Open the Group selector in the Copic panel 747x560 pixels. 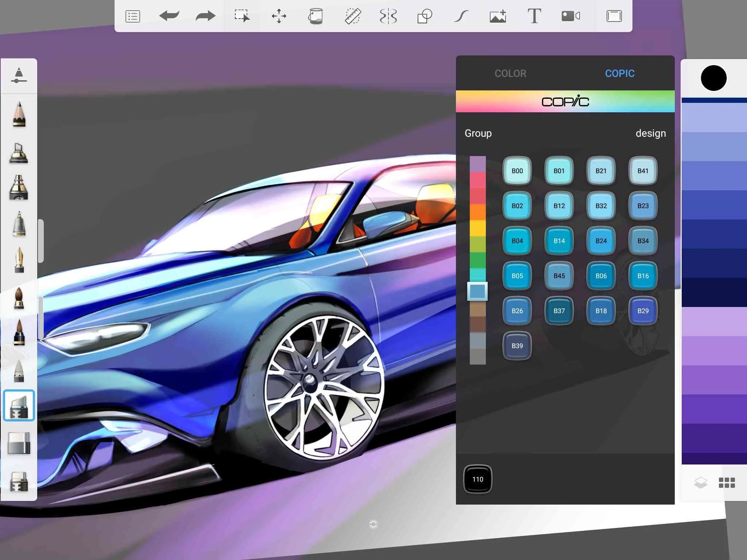[478, 133]
